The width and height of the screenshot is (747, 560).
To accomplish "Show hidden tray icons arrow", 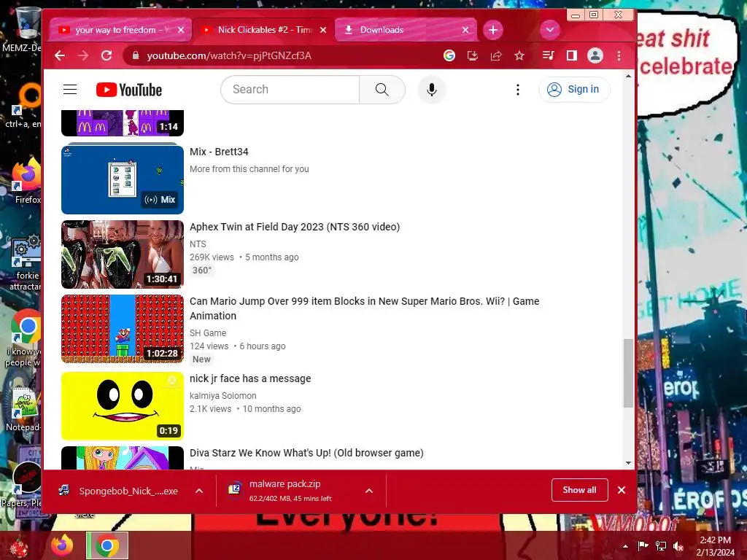I will click(x=625, y=546).
